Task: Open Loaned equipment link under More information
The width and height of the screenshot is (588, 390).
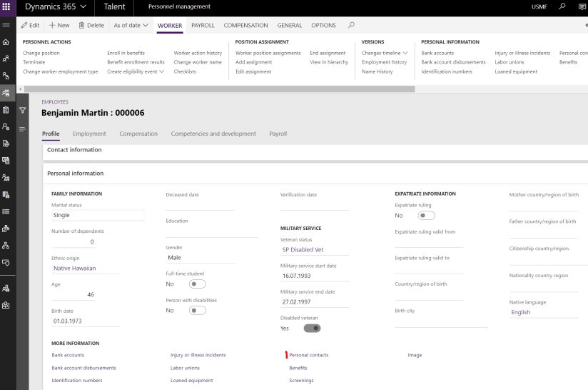Action: tap(192, 380)
